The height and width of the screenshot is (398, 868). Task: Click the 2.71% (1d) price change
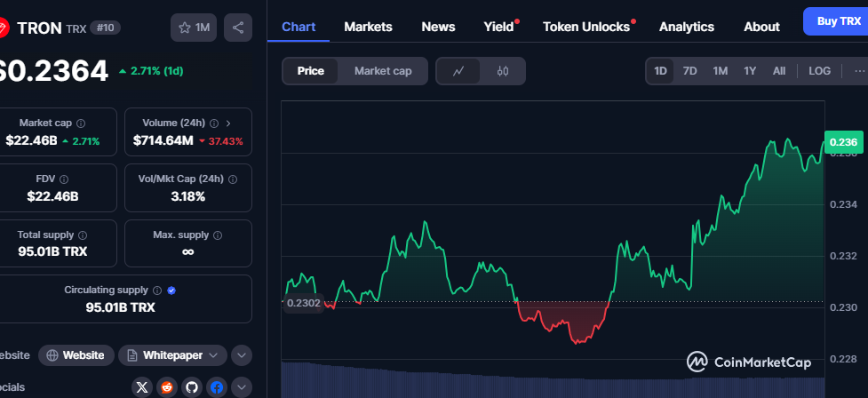tap(151, 71)
